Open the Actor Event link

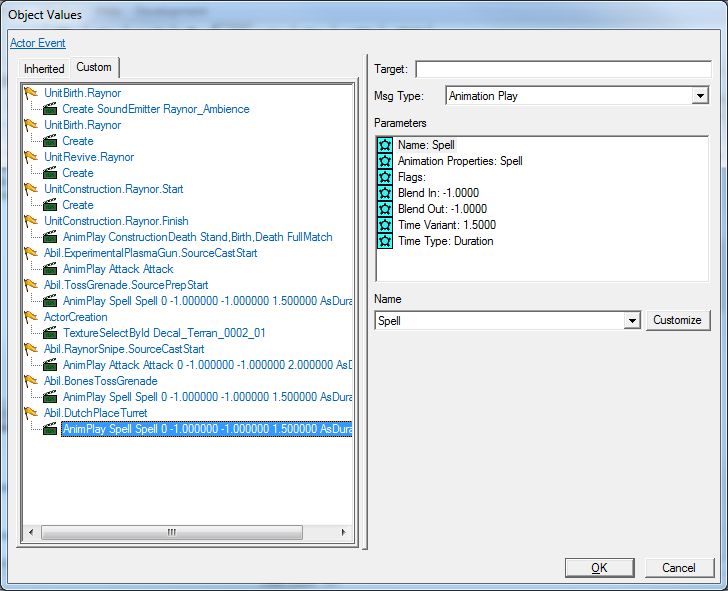click(38, 43)
